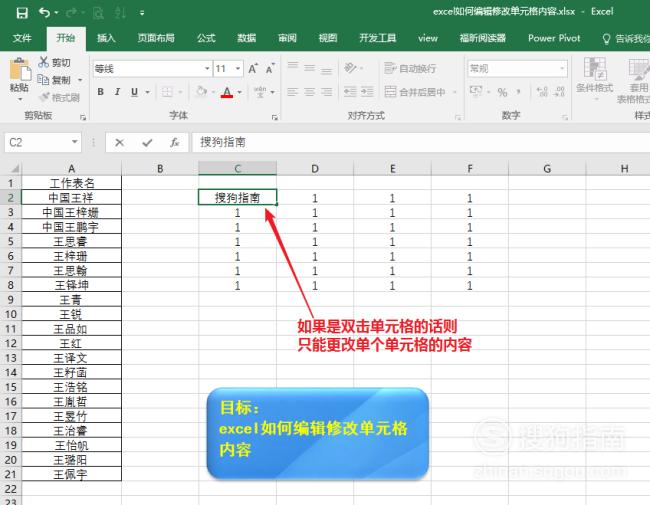Screen dimensions: 650x505
Task: Increase decimal places
Action: coord(542,92)
